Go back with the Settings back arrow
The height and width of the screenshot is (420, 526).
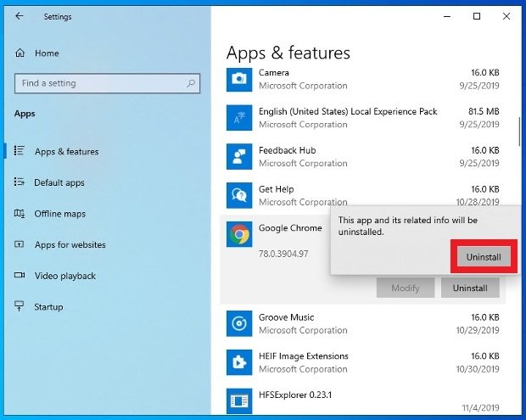[20, 16]
